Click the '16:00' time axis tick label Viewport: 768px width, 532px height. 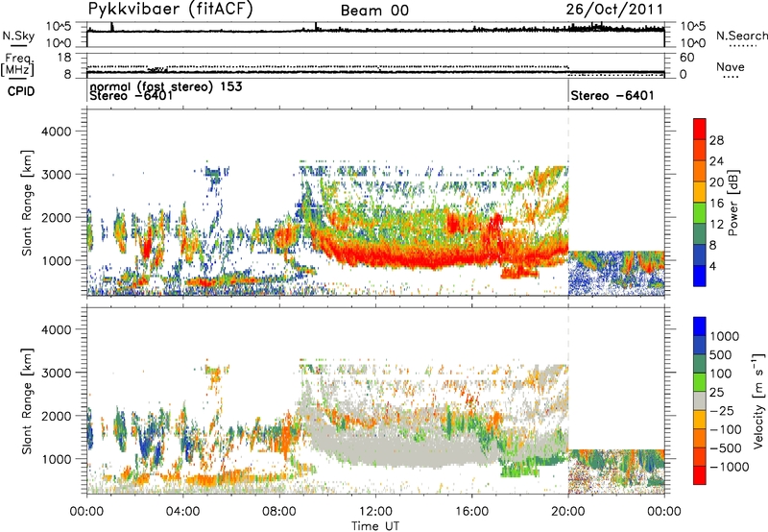point(471,512)
